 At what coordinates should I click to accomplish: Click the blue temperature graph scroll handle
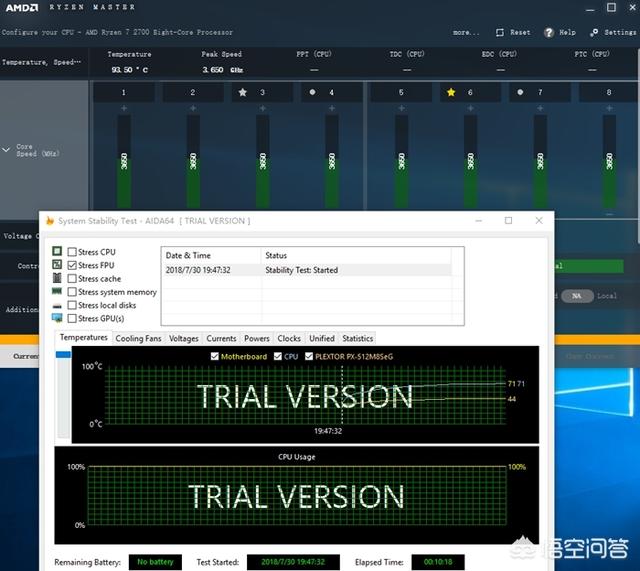tap(63, 355)
